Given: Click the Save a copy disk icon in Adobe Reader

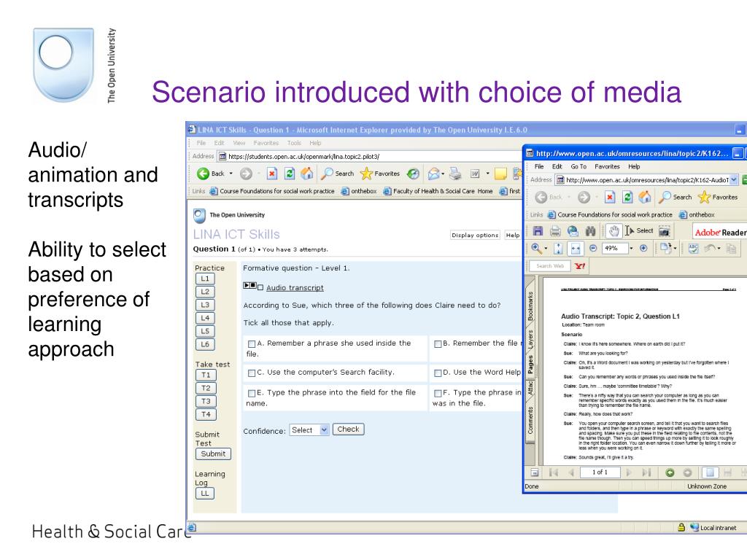Looking at the screenshot, I should tap(538, 231).
